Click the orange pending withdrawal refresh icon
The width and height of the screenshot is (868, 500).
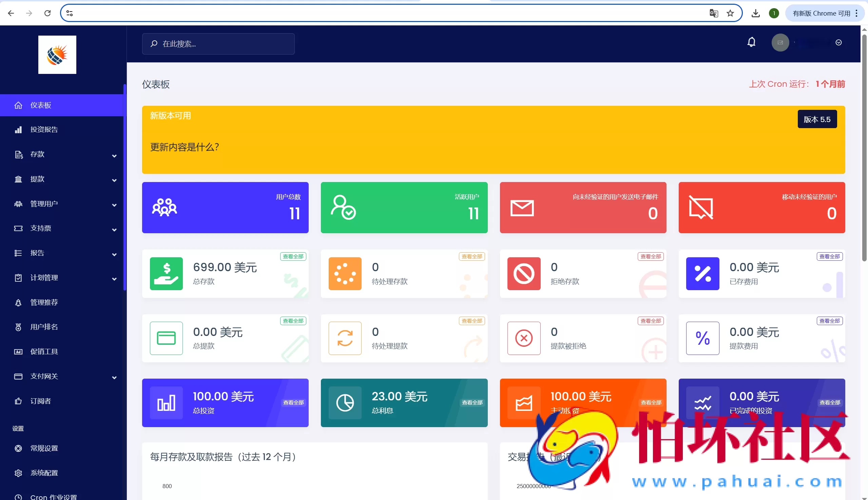[345, 338]
